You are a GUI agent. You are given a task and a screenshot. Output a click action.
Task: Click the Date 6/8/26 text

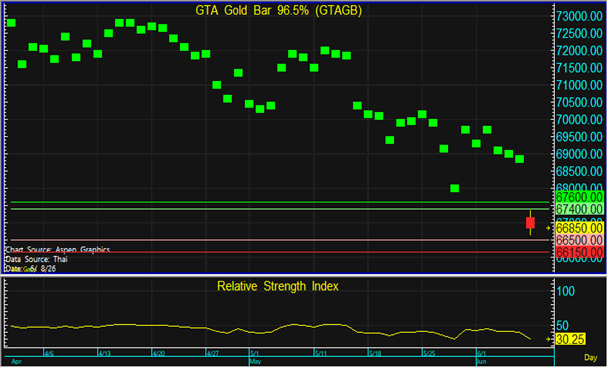pos(31,269)
